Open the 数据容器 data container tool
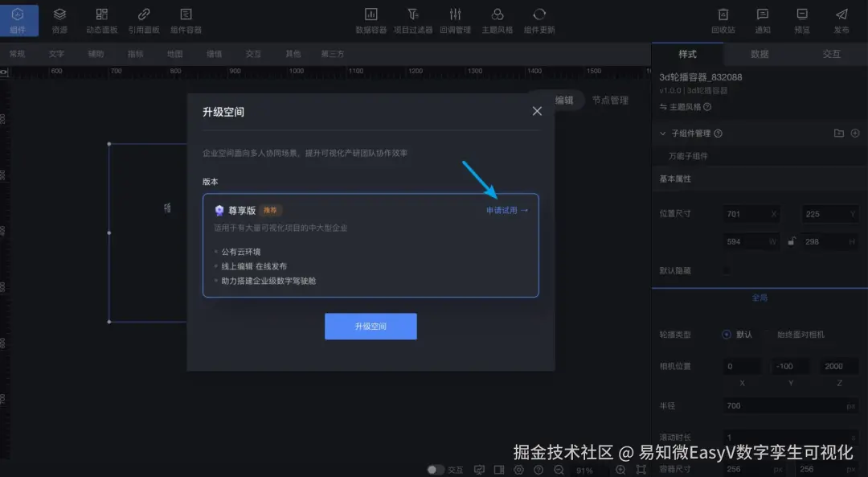 click(x=371, y=20)
